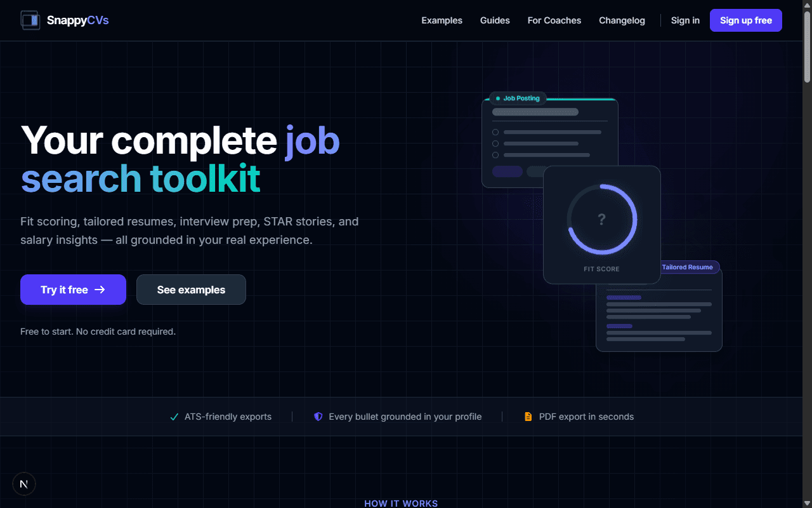Click the SnappyCVs logo icon

(30, 20)
